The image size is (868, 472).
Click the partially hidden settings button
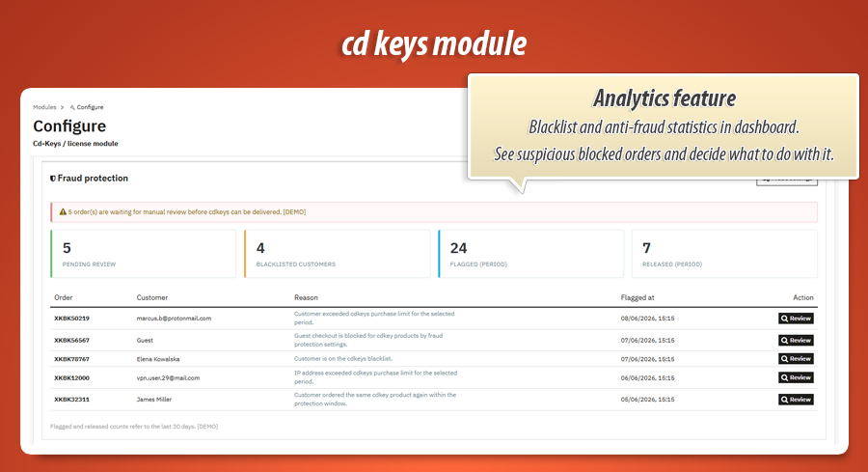tap(787, 181)
